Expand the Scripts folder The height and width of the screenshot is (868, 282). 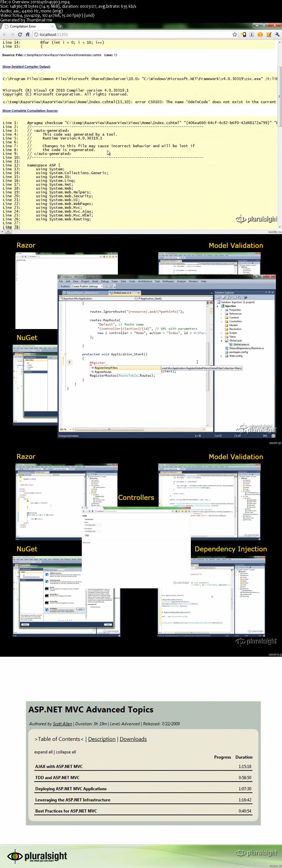point(222,333)
